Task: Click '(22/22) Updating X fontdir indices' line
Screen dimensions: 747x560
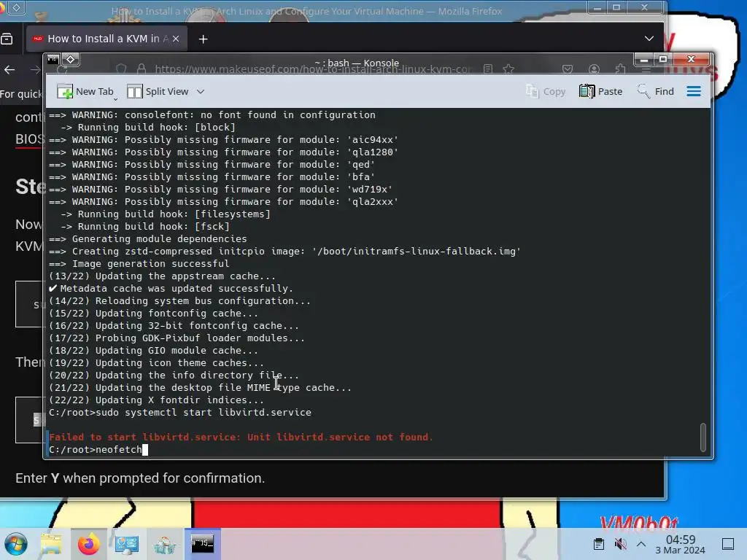Action: 156,400
